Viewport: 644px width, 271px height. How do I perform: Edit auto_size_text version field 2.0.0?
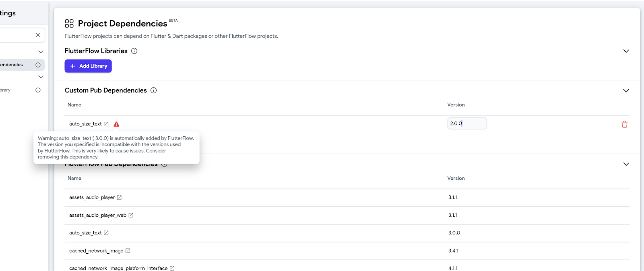coord(467,123)
